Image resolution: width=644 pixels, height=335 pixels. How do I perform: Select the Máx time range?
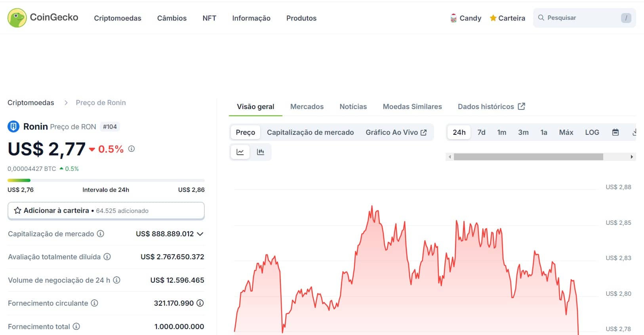tap(566, 132)
